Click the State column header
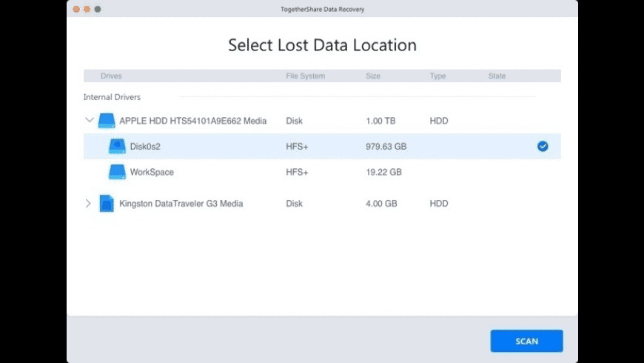The height and width of the screenshot is (363, 644). click(497, 76)
